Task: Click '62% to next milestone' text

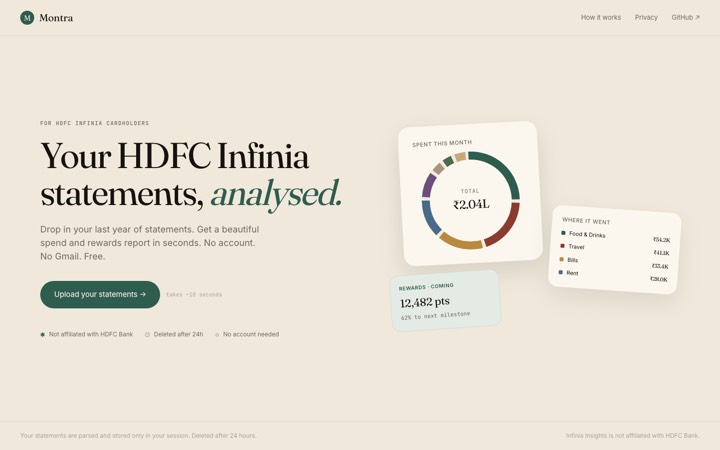Action: tap(435, 315)
